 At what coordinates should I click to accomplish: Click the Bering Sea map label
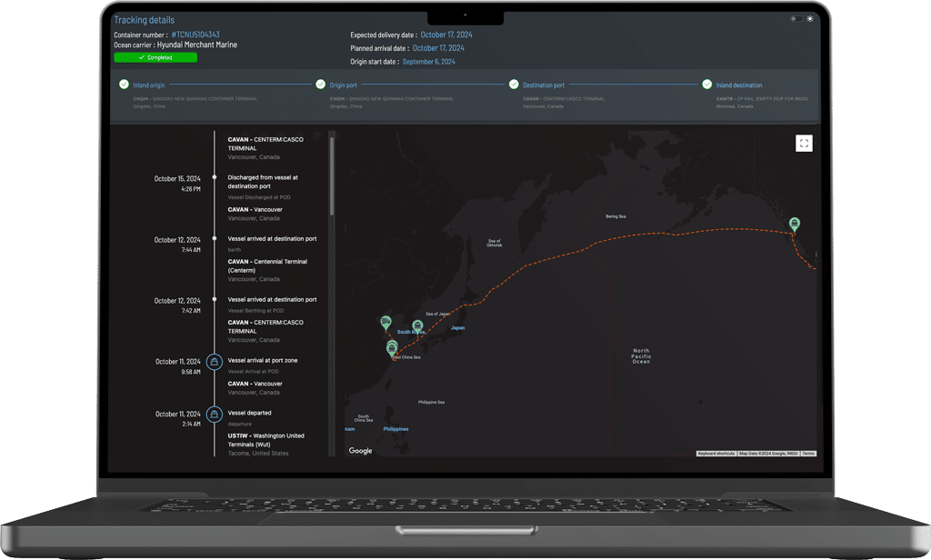coord(616,216)
